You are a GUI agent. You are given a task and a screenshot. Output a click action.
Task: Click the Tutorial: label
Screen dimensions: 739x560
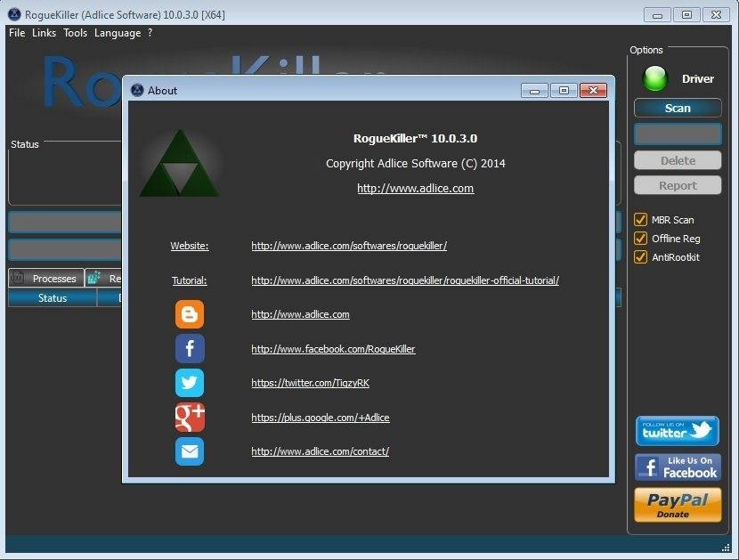(x=190, y=280)
